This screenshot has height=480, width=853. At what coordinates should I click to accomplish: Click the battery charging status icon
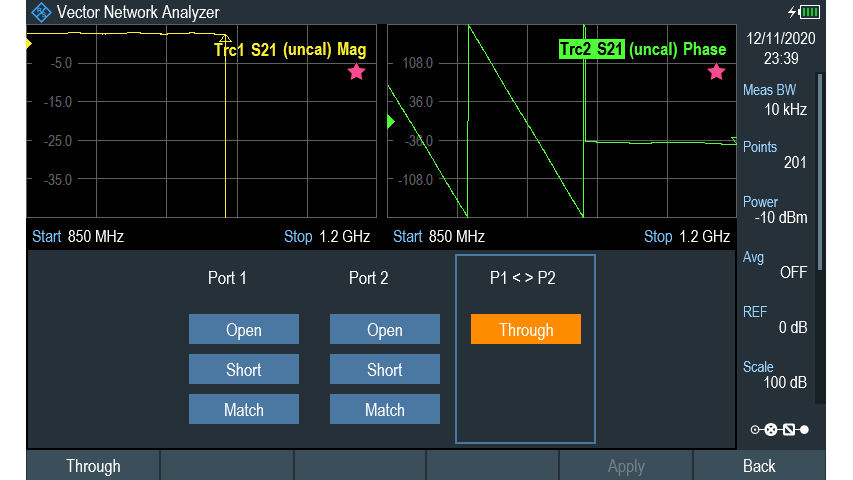click(803, 12)
